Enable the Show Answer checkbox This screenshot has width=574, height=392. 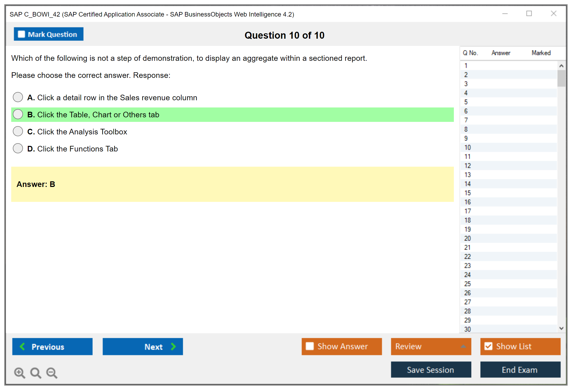coord(310,346)
